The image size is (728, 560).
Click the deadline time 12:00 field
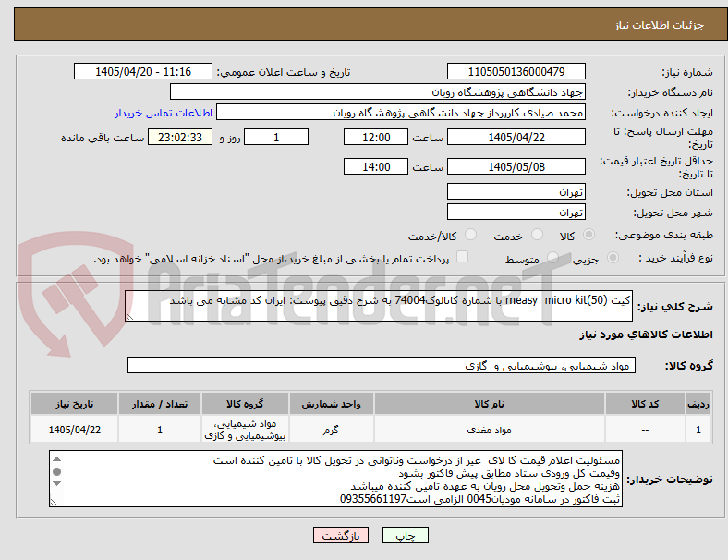[376, 137]
